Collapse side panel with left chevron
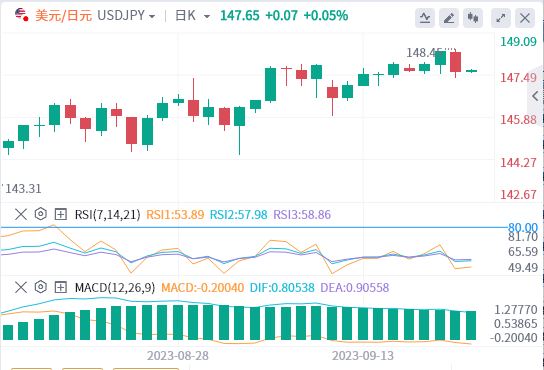 [x=535, y=96]
